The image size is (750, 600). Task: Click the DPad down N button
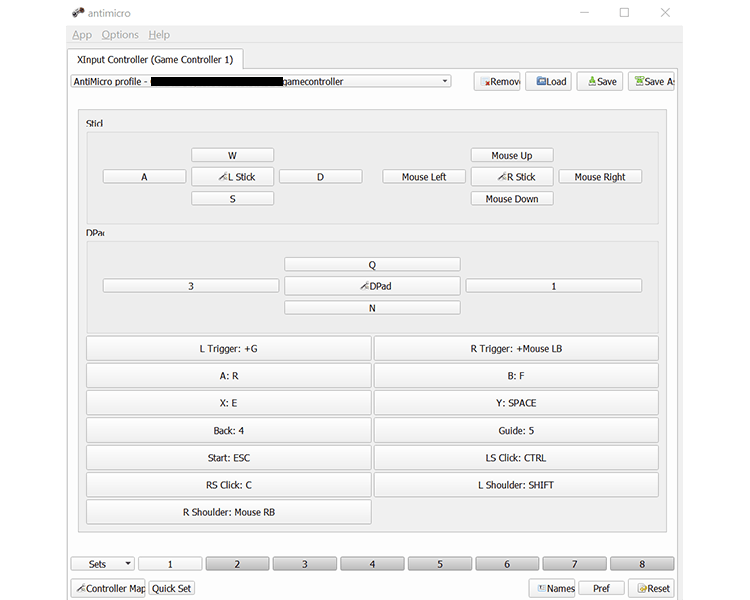(372, 308)
